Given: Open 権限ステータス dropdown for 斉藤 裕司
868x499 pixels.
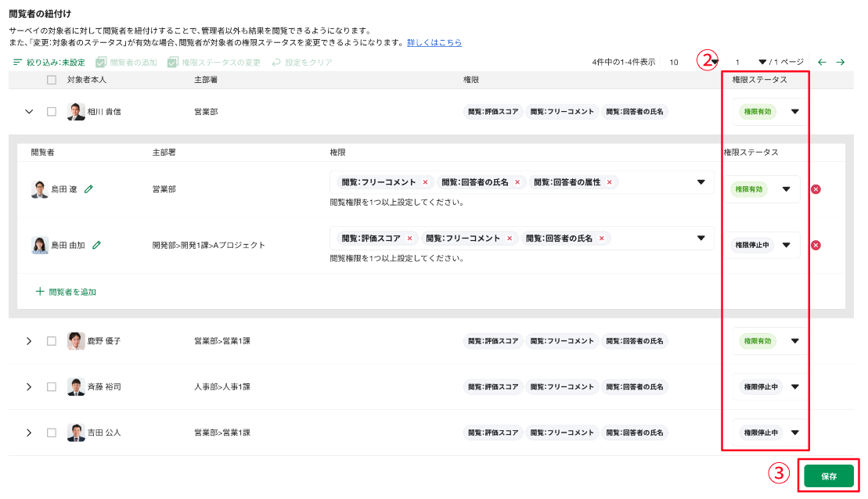Looking at the screenshot, I should [795, 386].
